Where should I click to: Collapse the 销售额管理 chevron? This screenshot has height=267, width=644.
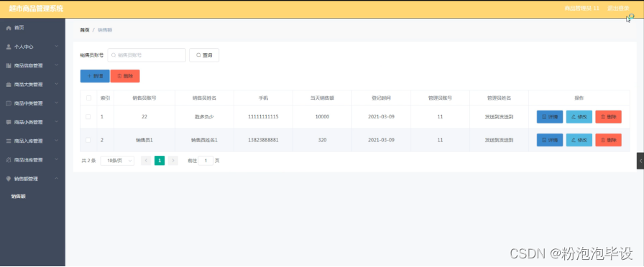pyautogui.click(x=57, y=179)
